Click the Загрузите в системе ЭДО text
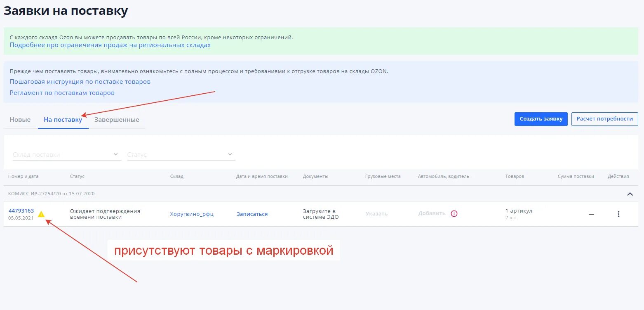Viewport: 644px width, 310px height. click(321, 214)
